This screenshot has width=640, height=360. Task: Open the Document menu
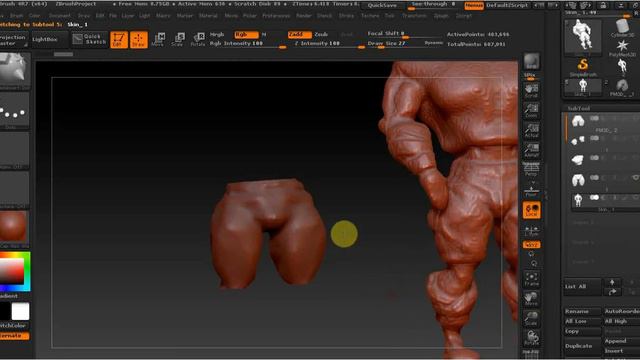[x=60, y=16]
